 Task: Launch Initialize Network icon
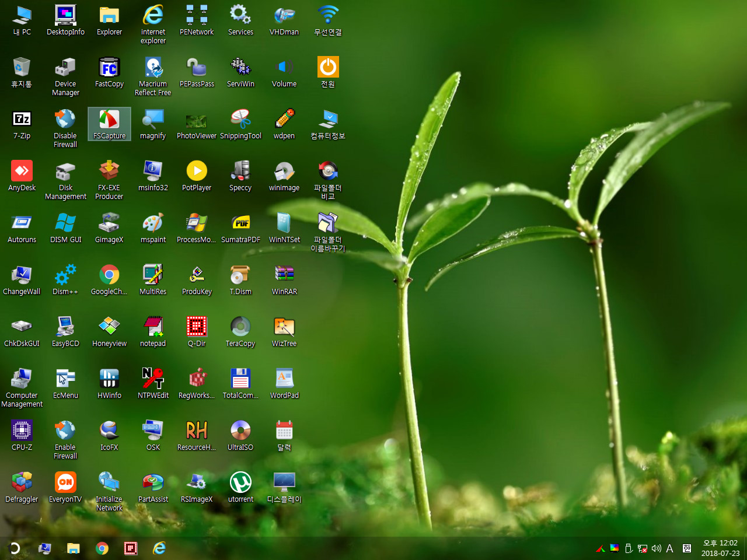click(109, 492)
